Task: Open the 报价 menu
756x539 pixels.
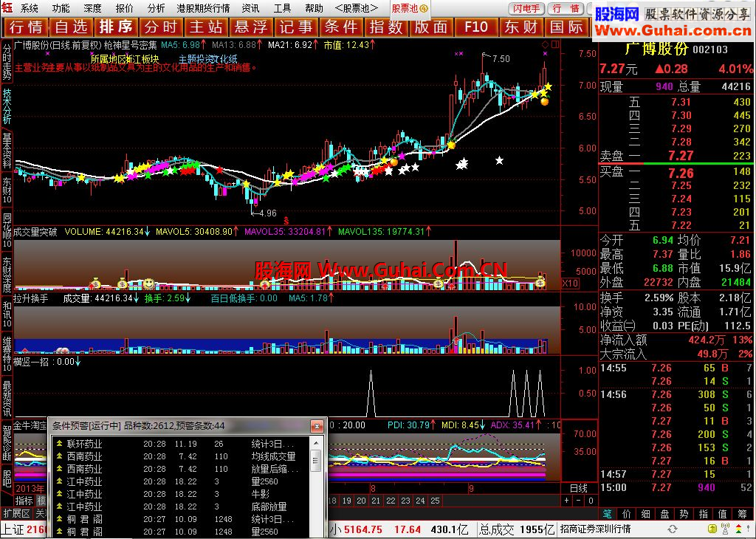Action: click(124, 8)
